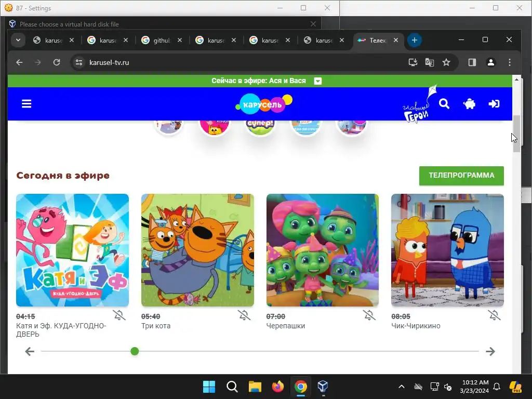Expand the Сейчас в эфире dropdown arrow
This screenshot has height=399, width=532.
click(318, 81)
